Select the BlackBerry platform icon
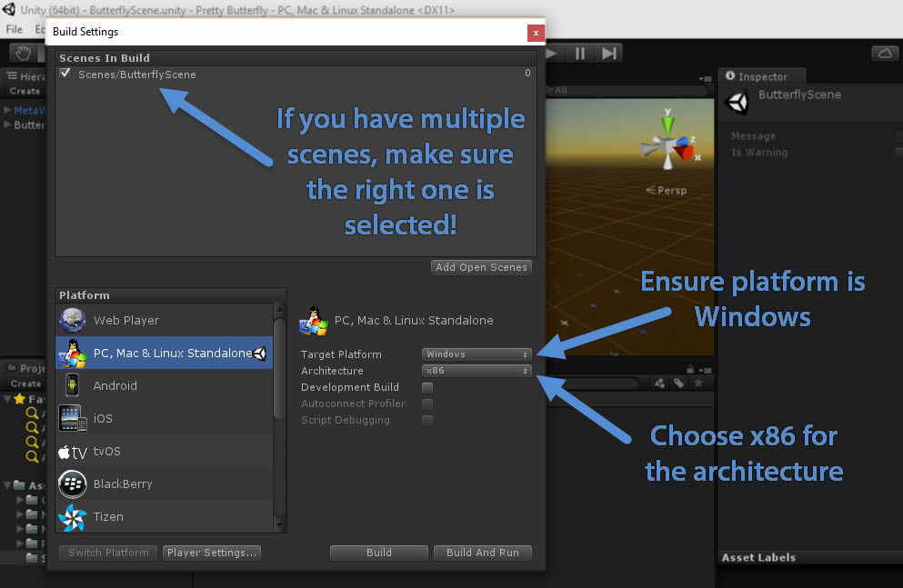This screenshot has width=903, height=588. point(73,483)
